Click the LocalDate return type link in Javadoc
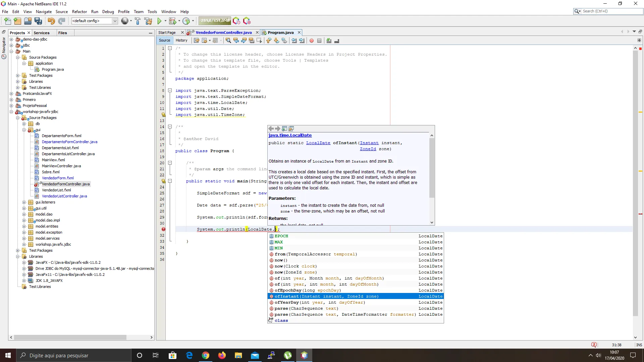 point(318,143)
